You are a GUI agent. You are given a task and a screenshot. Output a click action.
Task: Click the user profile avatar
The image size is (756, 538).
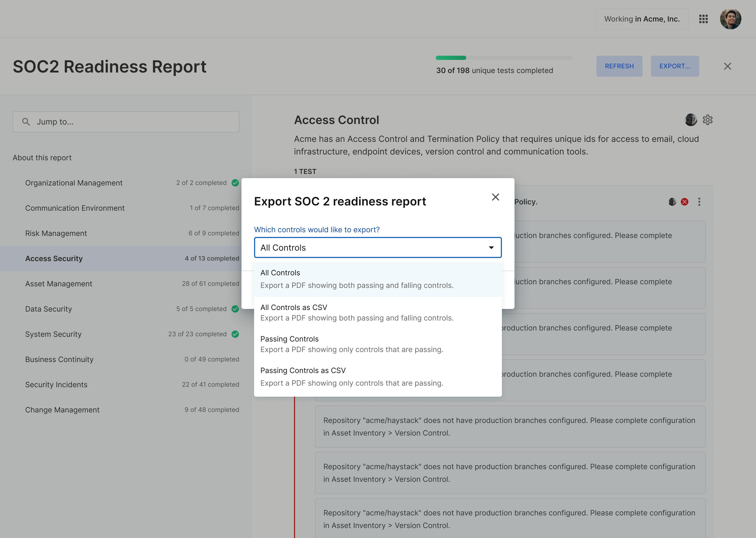click(x=730, y=19)
